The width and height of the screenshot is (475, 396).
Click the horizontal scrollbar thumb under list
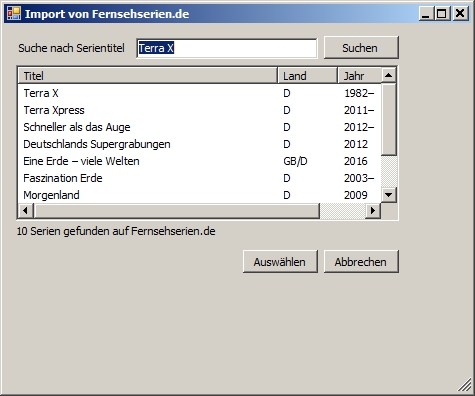(177, 210)
